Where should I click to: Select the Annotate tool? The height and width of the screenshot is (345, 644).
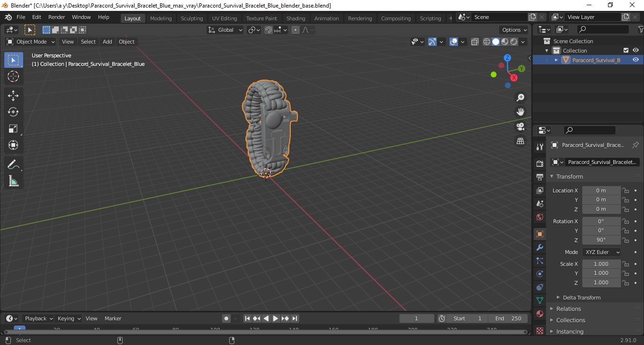tap(13, 164)
